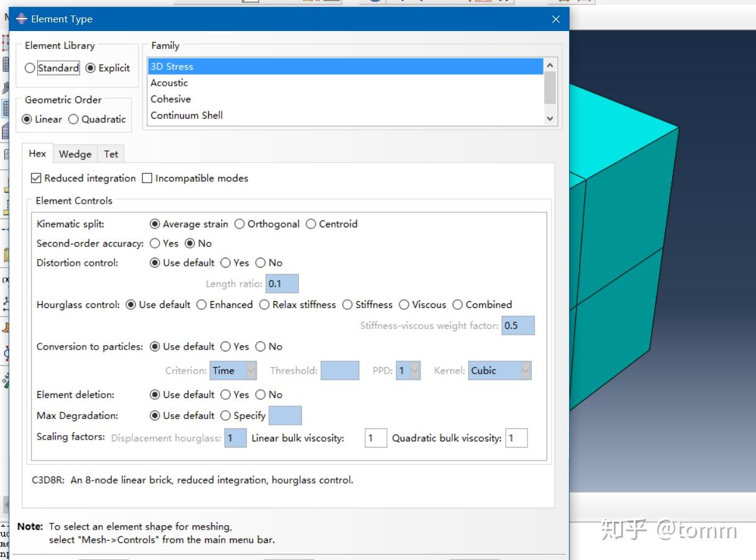Enable the Incompatible modes checkbox

[x=147, y=178]
